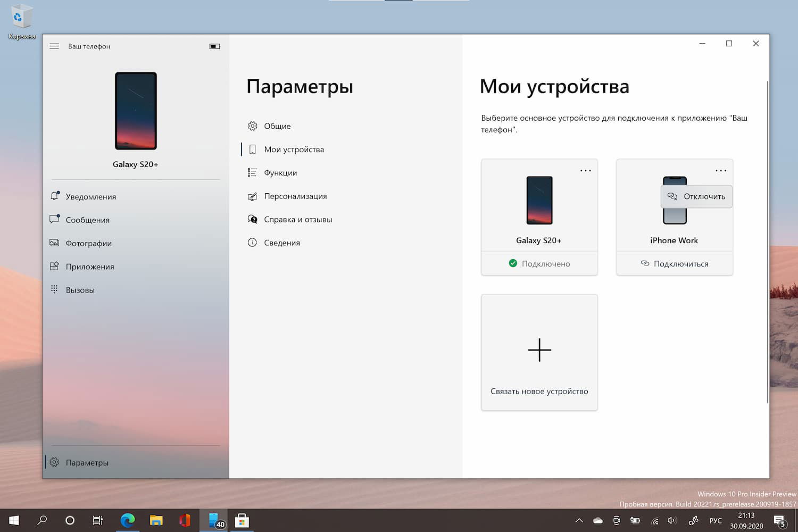Switch to the Общие settings section
798x532 pixels.
pos(346,126)
